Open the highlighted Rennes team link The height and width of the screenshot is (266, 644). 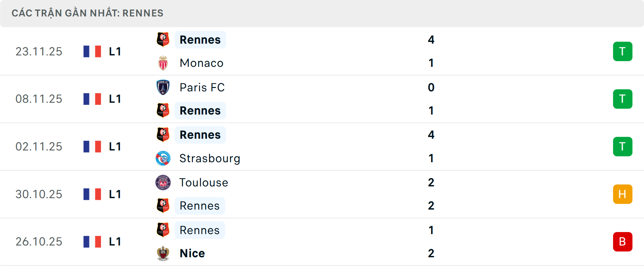[200, 39]
